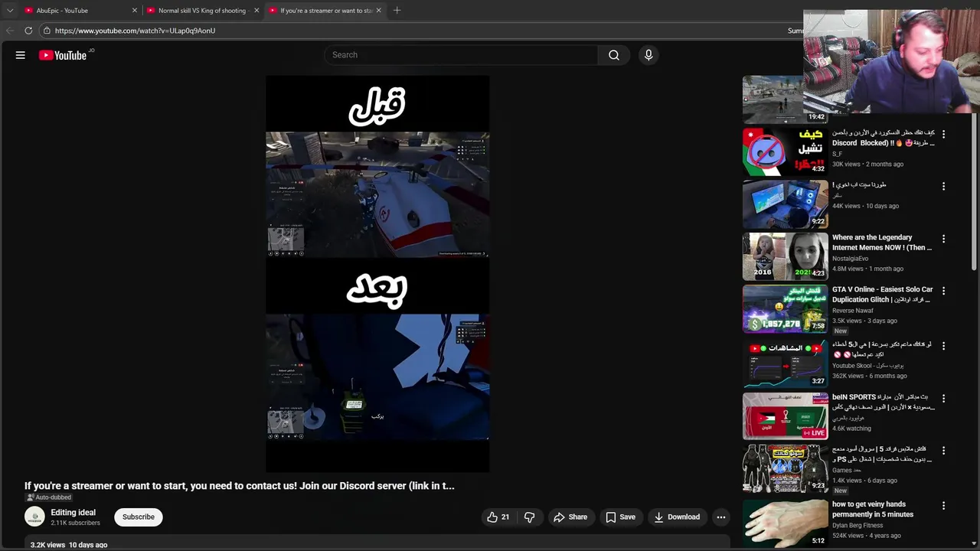Open the beIN SPORTS live stream thumbnail
Screen dimensions: 980x551
click(x=786, y=416)
